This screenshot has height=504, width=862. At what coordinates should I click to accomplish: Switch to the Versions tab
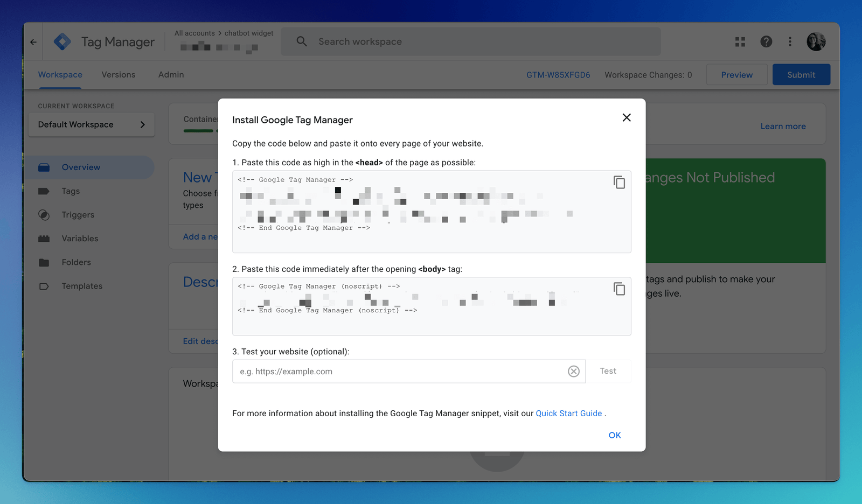pos(119,75)
